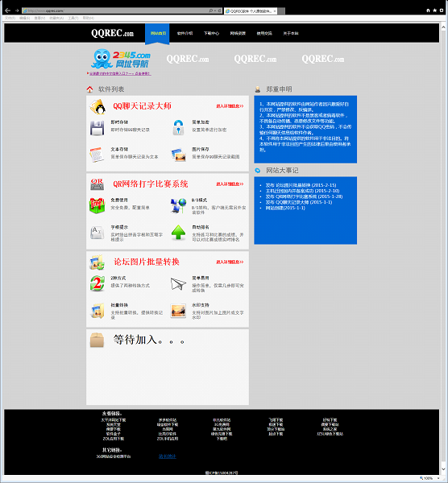Viewport: 448px width, 483px height.
Task: Open the 文件(F) menu
Action: pyautogui.click(x=10, y=19)
